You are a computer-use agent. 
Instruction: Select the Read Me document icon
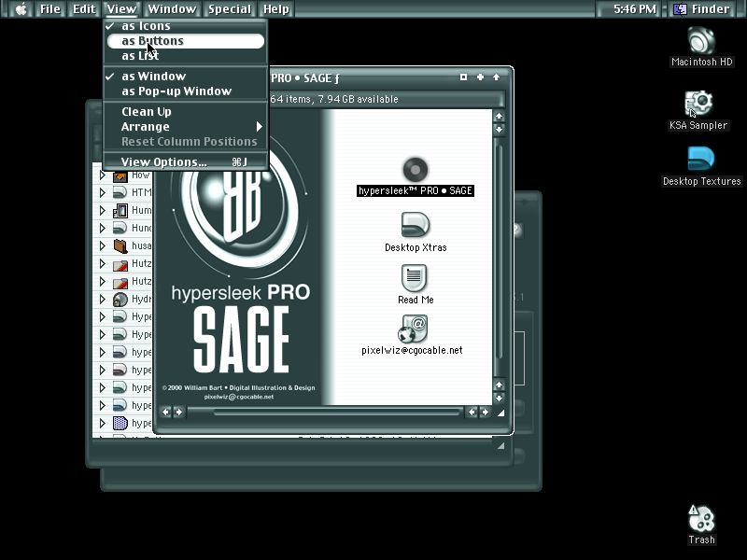(x=414, y=277)
